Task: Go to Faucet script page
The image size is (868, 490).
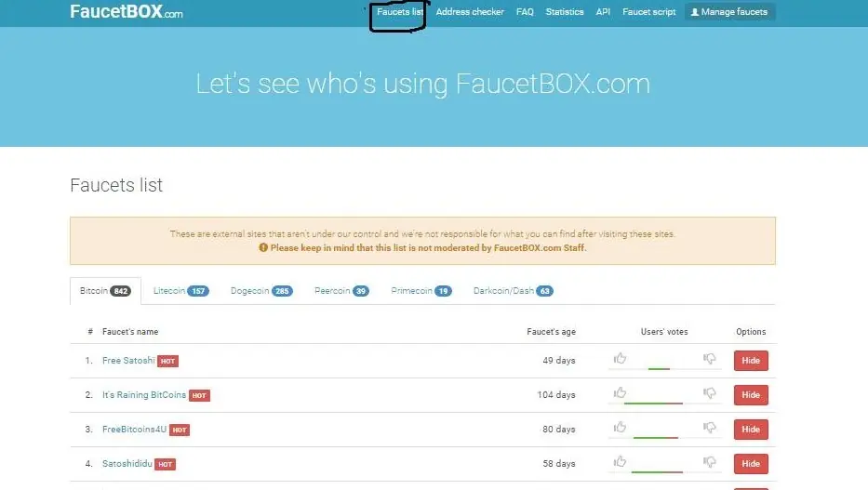Action: 648,11
